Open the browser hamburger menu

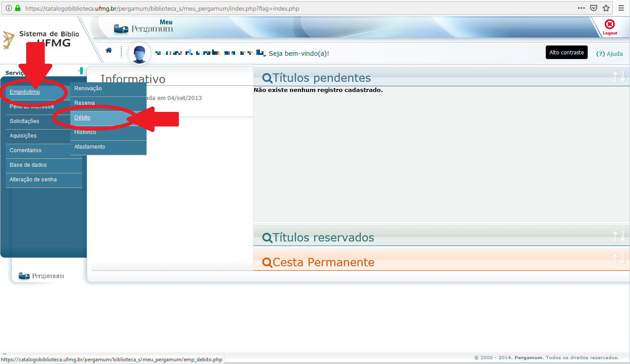[x=621, y=8]
